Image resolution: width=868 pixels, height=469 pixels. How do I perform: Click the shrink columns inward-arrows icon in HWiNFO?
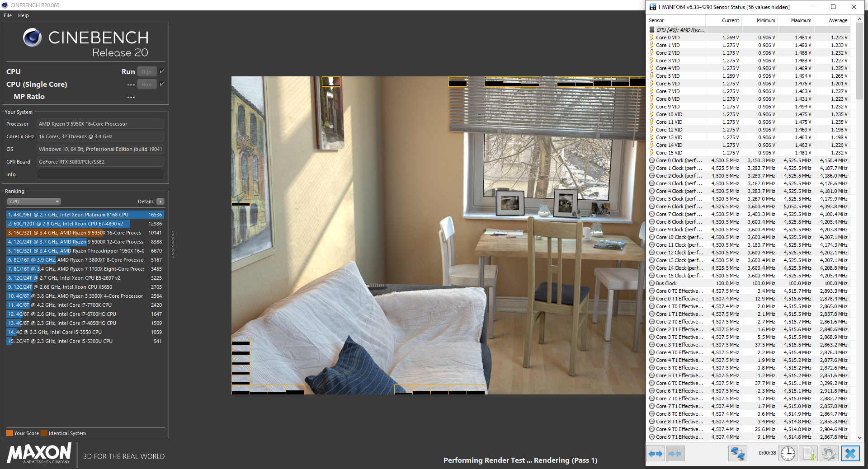click(675, 453)
